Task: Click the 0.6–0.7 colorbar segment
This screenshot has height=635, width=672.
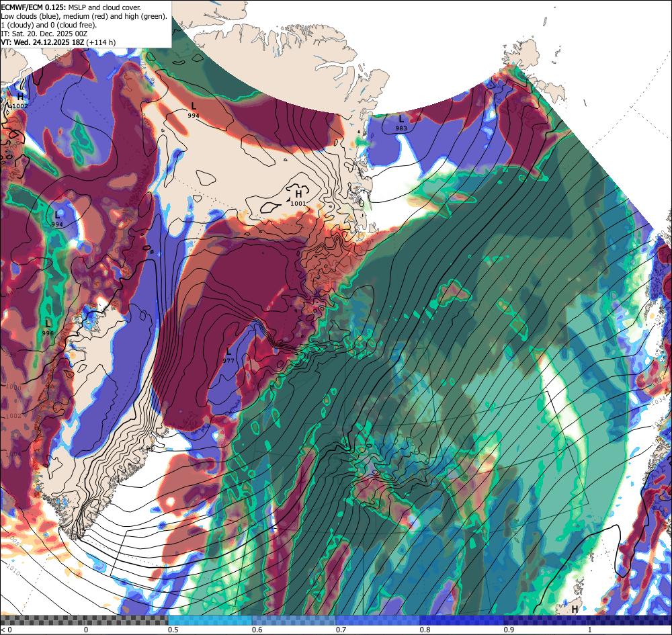Action: 294,620
